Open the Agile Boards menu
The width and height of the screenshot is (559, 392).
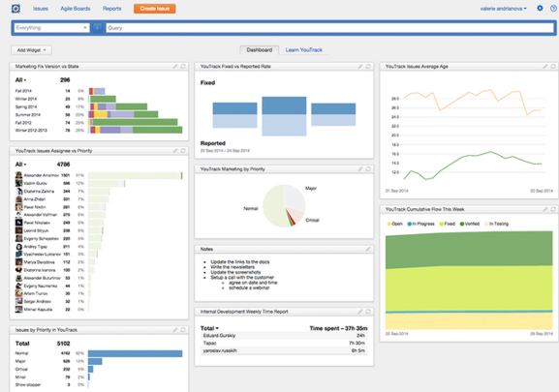coord(76,9)
